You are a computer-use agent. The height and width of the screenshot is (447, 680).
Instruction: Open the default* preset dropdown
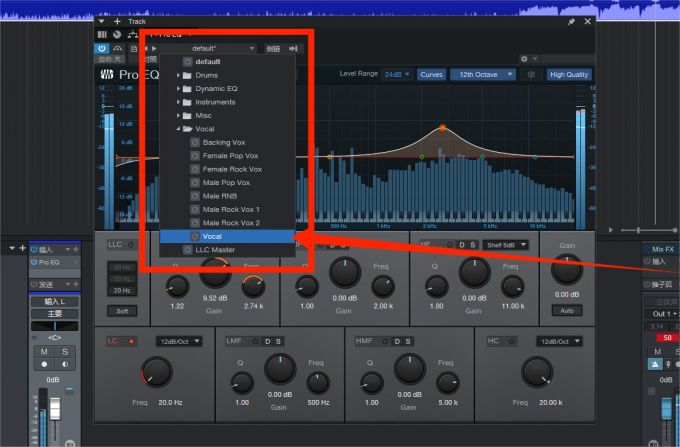tap(208, 49)
